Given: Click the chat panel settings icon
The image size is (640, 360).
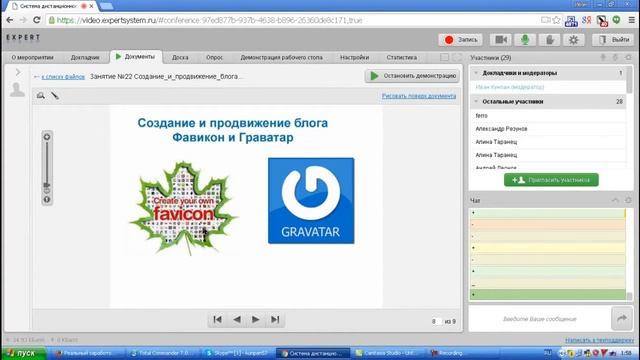Looking at the screenshot, I should tap(628, 200).
